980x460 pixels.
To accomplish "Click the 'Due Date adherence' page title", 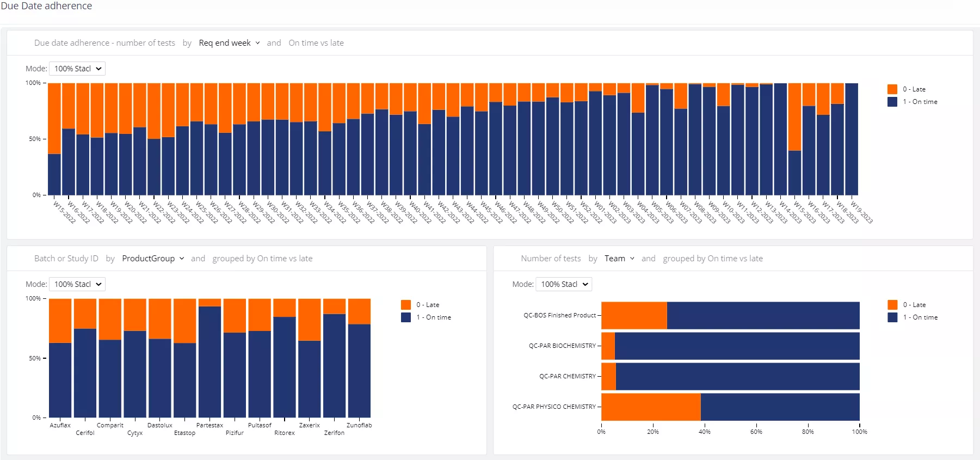I will coord(46,6).
